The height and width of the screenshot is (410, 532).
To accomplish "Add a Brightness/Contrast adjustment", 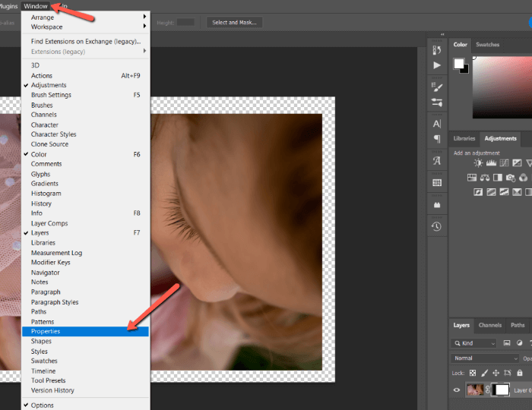I will [478, 162].
